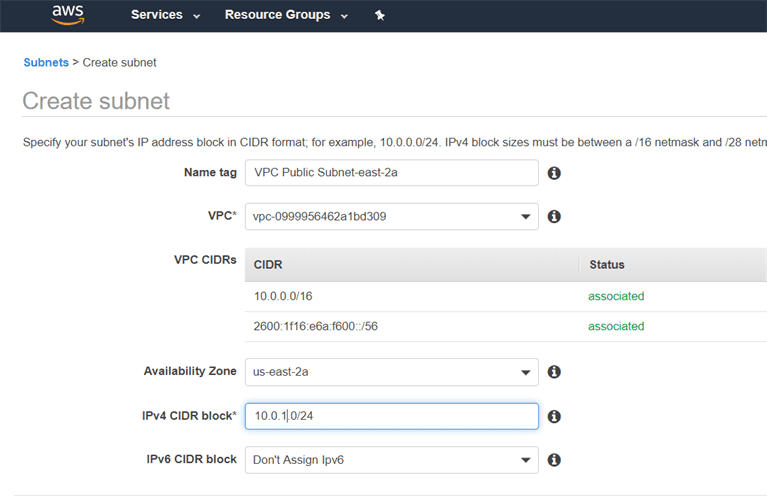This screenshot has height=496, width=767.
Task: Click associated status of 10.0.0.0/16 row
Action: point(616,296)
